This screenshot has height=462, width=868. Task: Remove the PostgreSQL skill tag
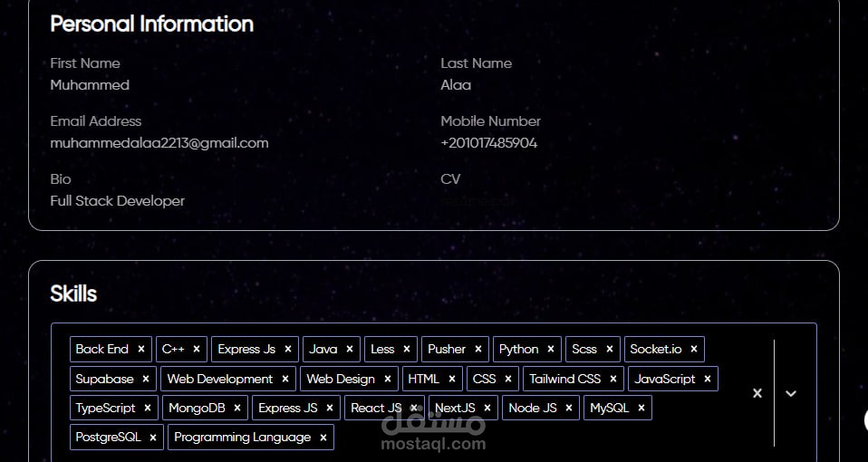(153, 438)
